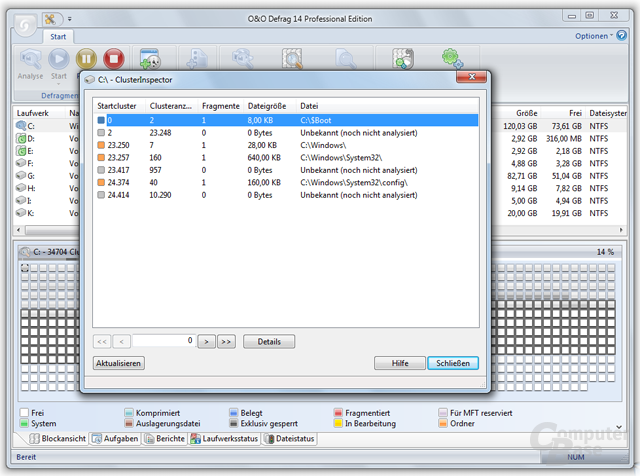Viewport: 640px width, 476px height.
Task: Click the Laufwerk column header
Action: [40, 113]
